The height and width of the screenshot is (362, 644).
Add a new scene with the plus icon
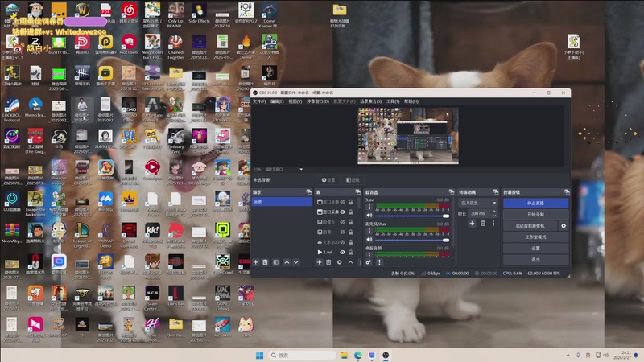[255, 262]
